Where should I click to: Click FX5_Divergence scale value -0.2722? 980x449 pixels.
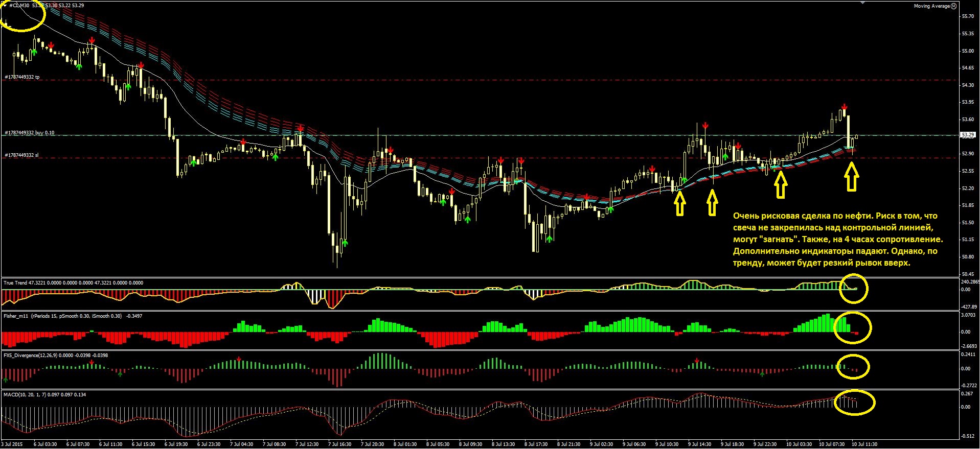[x=969, y=385]
